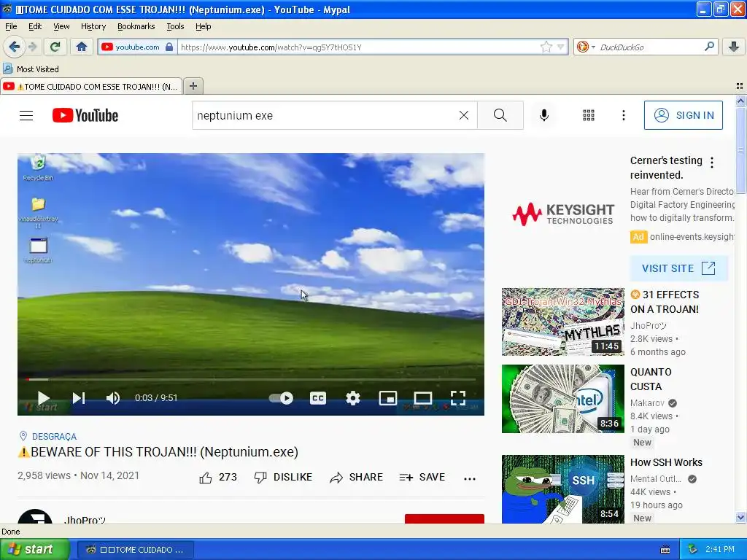The width and height of the screenshot is (747, 560).
Task: Open a new tab with the plus button
Action: coord(193,86)
